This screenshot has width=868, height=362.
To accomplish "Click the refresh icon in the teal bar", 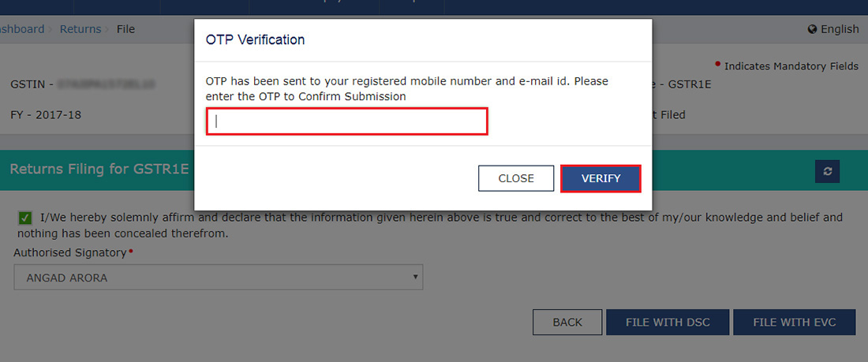I will coord(827,171).
